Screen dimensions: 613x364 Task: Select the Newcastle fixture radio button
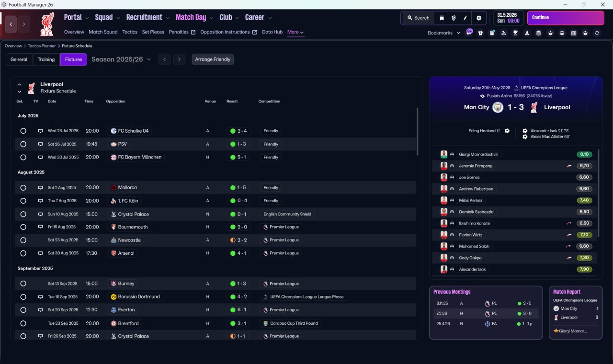(23, 240)
